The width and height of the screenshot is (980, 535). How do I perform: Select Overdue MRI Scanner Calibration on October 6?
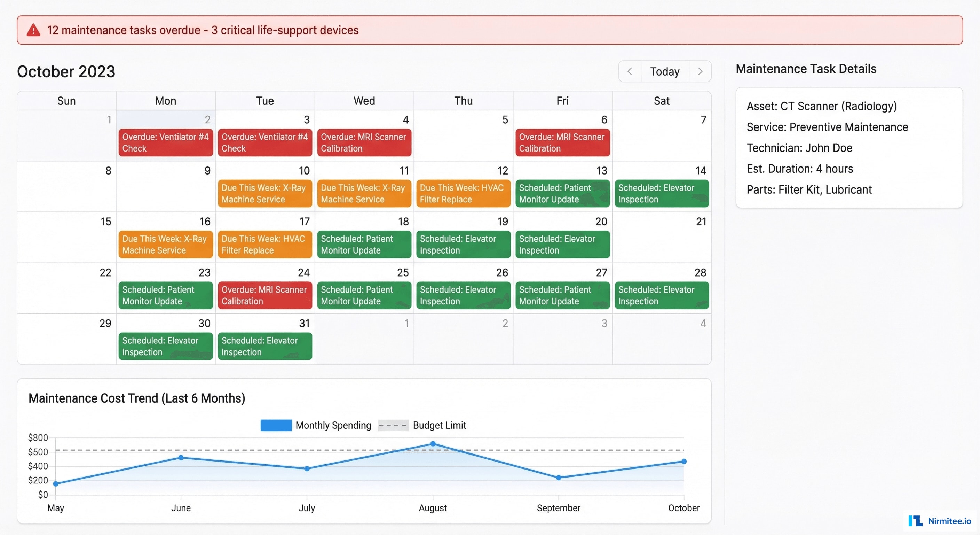pos(562,143)
